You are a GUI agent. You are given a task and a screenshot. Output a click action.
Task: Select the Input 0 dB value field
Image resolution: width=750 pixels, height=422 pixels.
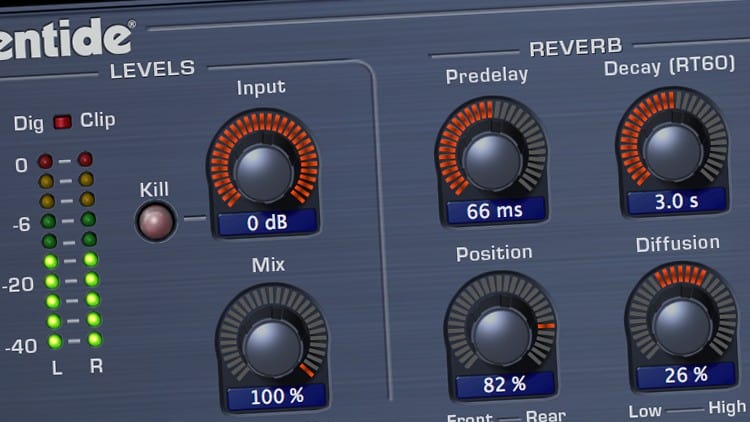tap(267, 222)
